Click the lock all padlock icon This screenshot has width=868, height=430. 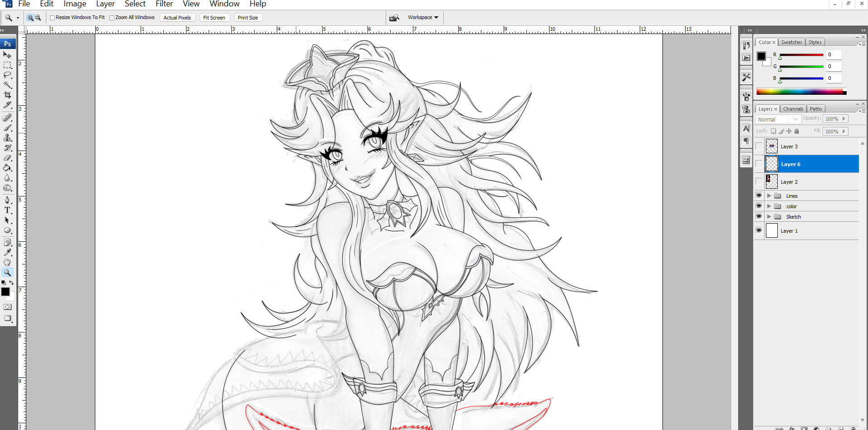click(796, 131)
